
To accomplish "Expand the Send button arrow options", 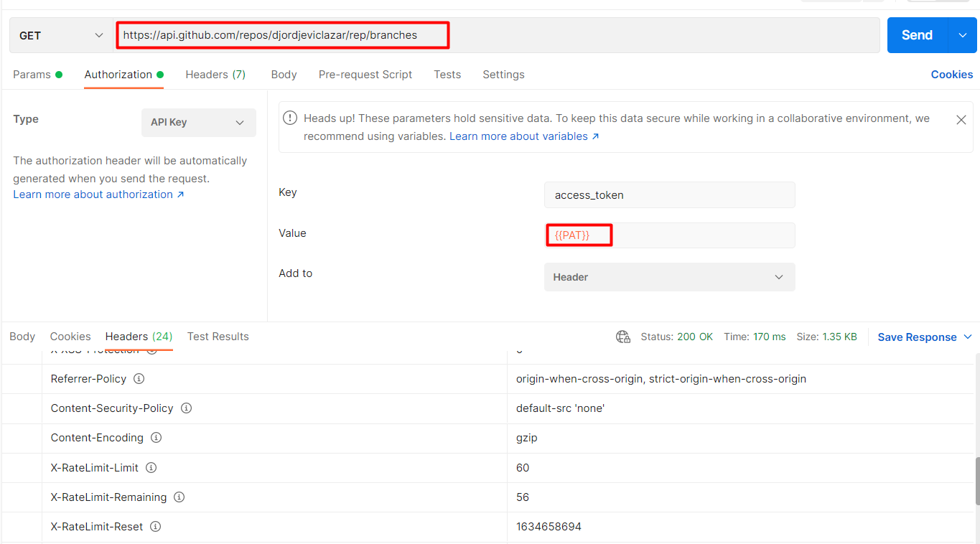I will coord(963,35).
